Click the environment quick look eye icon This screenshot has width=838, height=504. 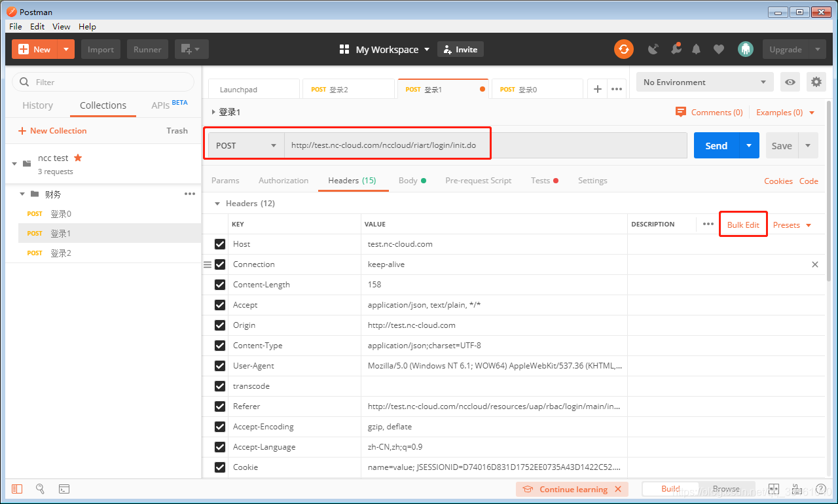790,82
